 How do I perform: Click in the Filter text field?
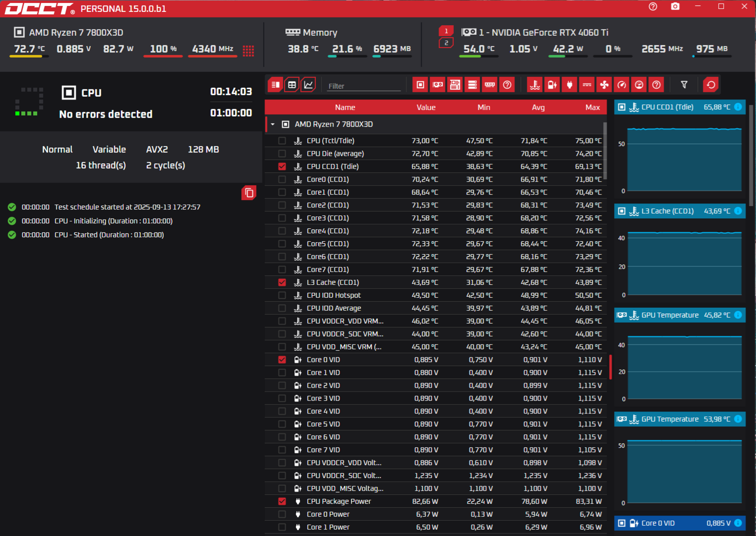(364, 86)
